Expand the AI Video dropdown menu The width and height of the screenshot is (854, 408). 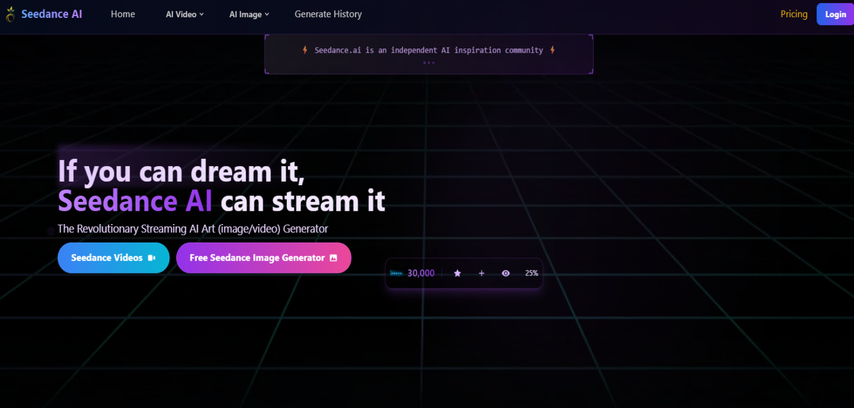185,15
